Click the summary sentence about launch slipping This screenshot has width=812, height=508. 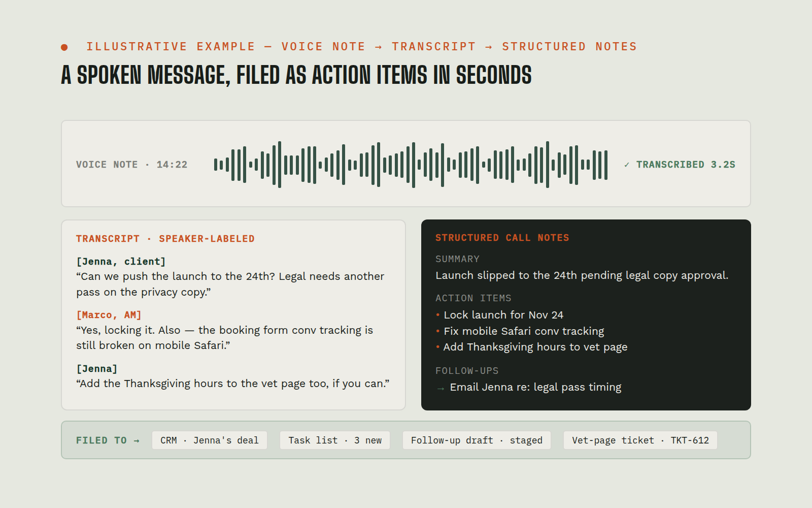(582, 275)
